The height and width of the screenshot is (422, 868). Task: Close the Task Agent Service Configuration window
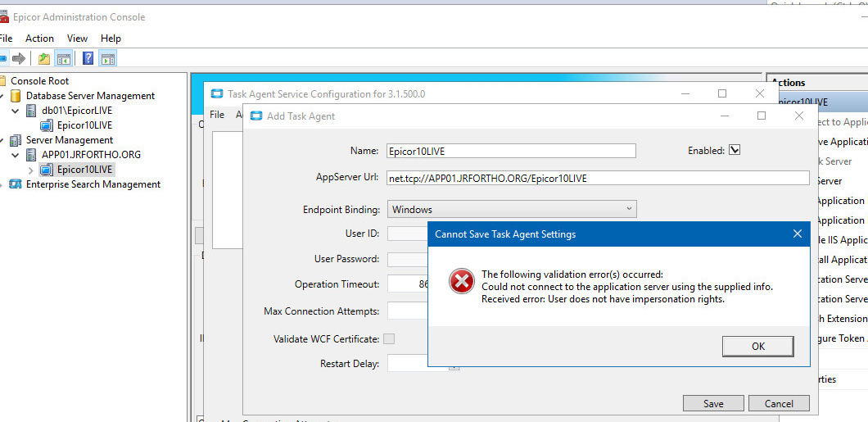[760, 93]
